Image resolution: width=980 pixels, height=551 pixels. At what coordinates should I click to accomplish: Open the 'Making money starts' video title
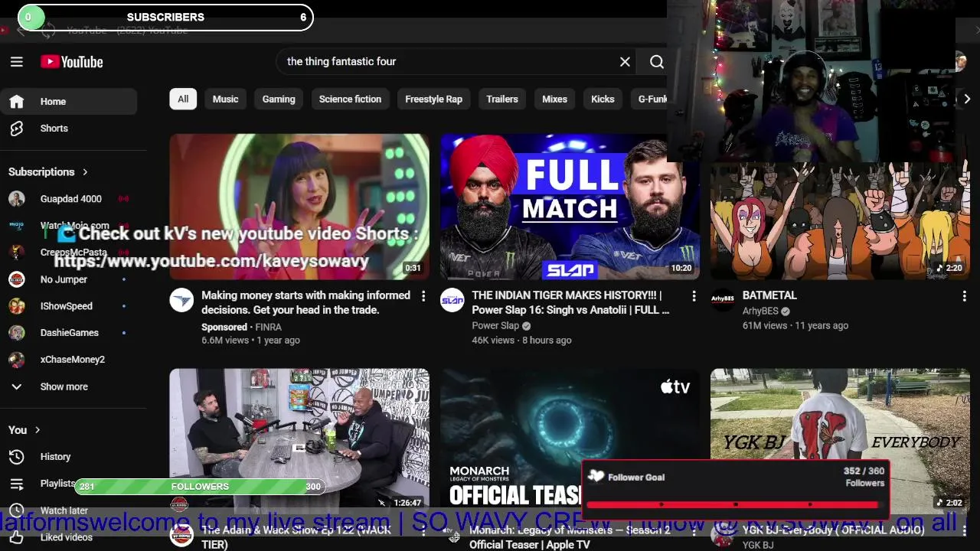click(306, 302)
